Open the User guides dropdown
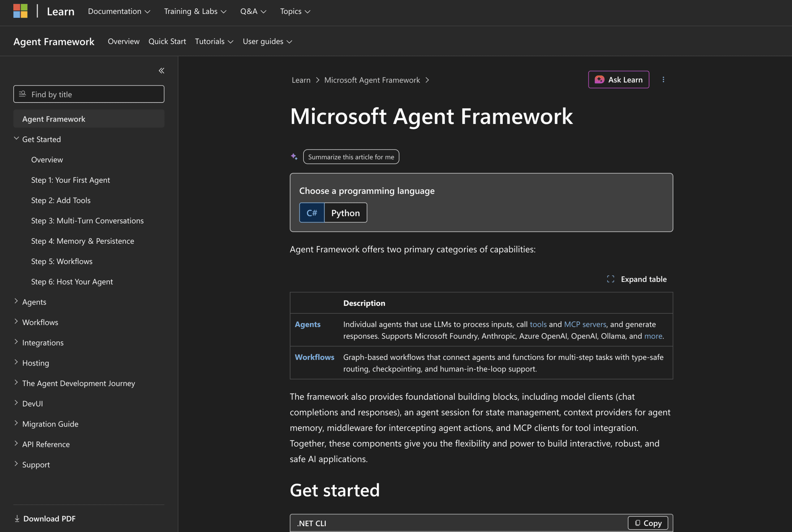792x532 pixels. 267,41
